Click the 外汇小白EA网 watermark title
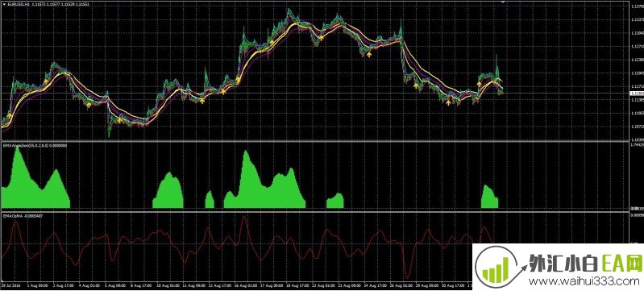 (x=585, y=264)
